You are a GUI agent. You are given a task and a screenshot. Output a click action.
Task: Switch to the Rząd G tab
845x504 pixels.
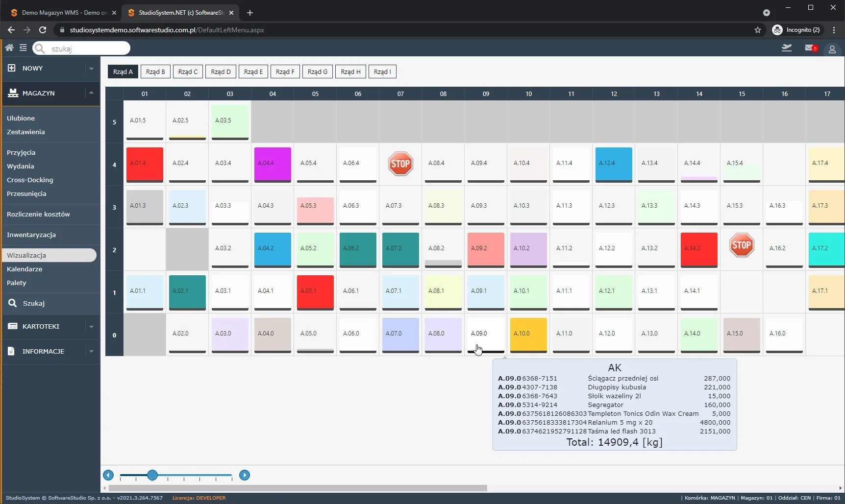point(317,72)
